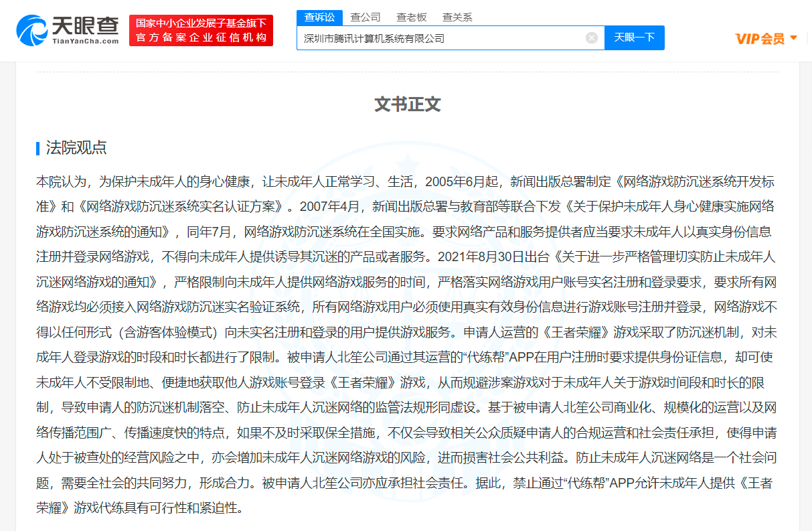This screenshot has height=531, width=812.
Task: Open the 查关系 search tab
Action: pyautogui.click(x=457, y=17)
